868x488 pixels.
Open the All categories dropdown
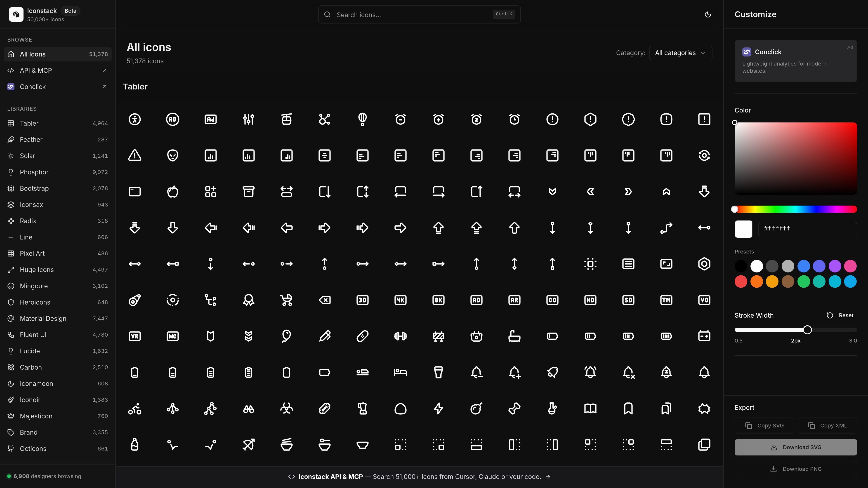coord(680,53)
